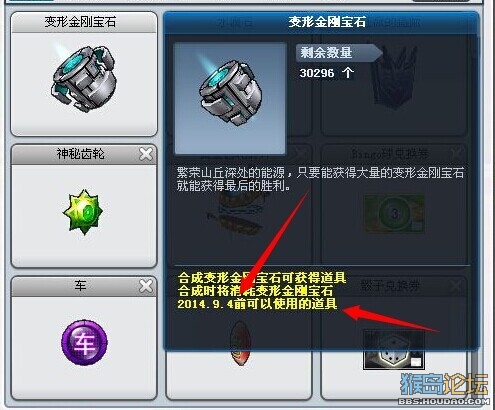Select the red leaf item below the tooltip
This screenshot has width=495, height=410.
[x=239, y=344]
